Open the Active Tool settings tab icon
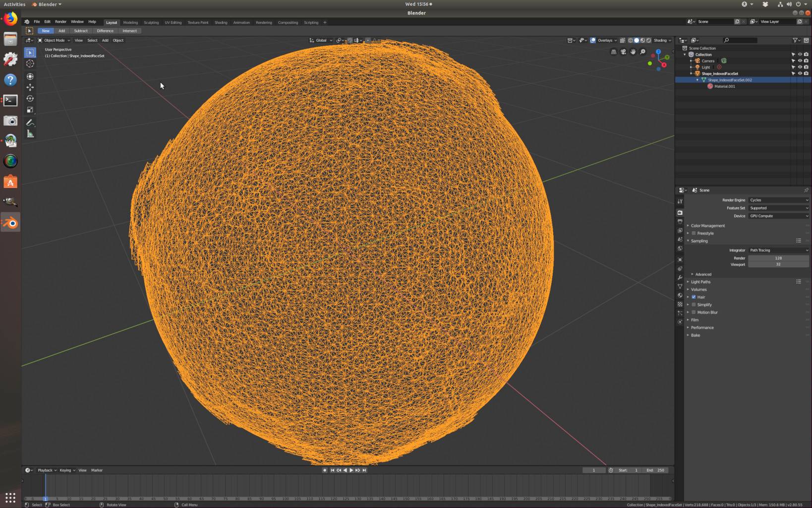 pos(680,201)
